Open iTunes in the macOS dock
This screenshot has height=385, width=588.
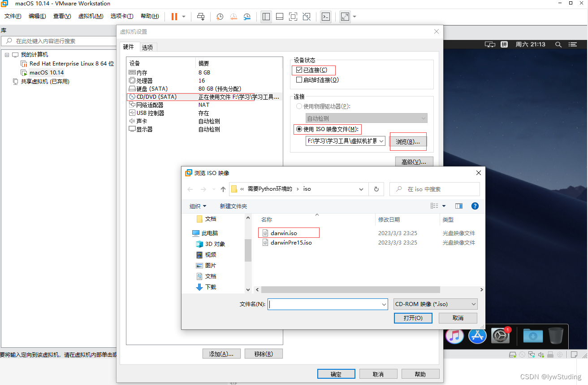(454, 335)
